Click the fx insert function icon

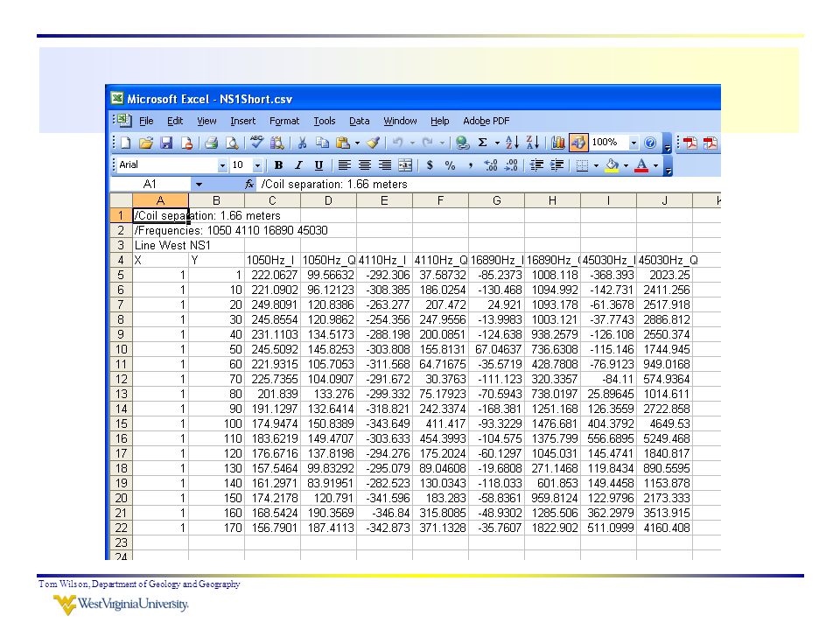click(249, 185)
